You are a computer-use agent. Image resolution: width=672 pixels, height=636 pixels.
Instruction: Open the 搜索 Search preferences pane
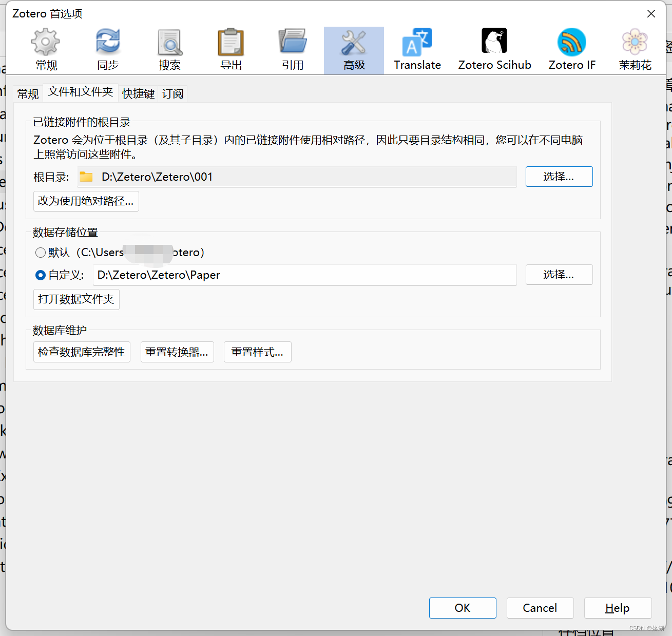click(169, 50)
